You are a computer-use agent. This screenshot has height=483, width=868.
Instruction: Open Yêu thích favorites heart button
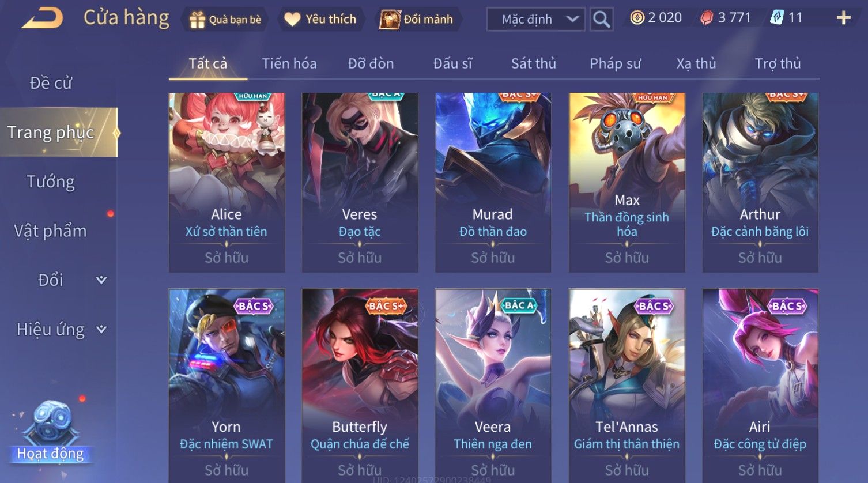point(321,19)
